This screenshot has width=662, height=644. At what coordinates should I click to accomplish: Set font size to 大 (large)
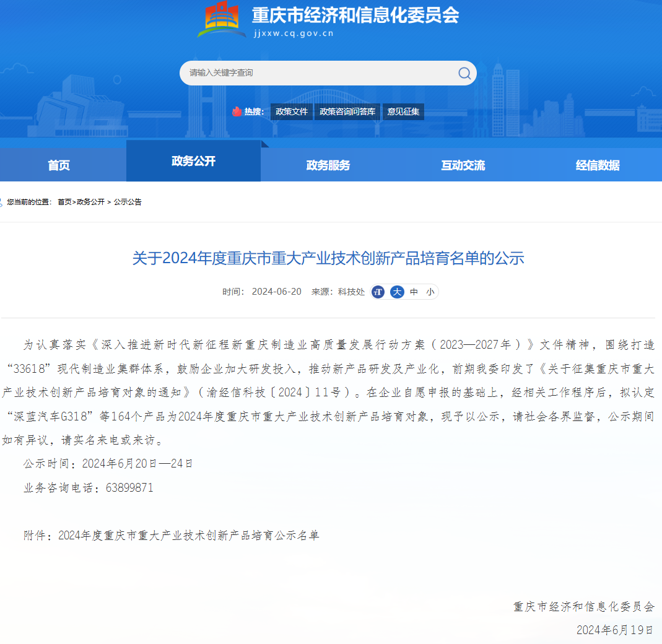coord(397,292)
